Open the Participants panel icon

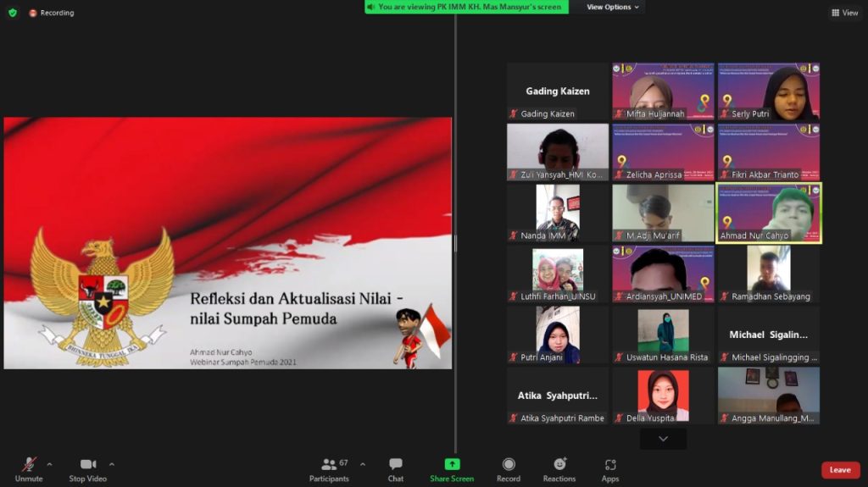point(329,464)
